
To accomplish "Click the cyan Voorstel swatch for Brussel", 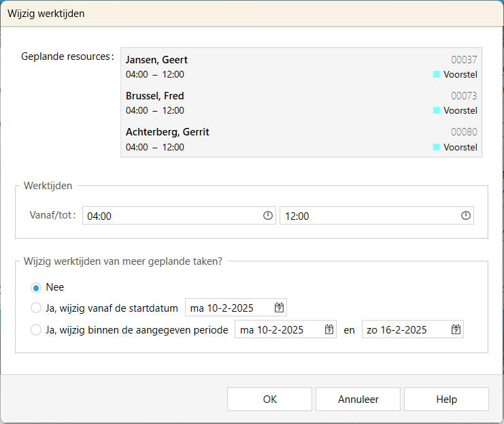I will (x=437, y=110).
